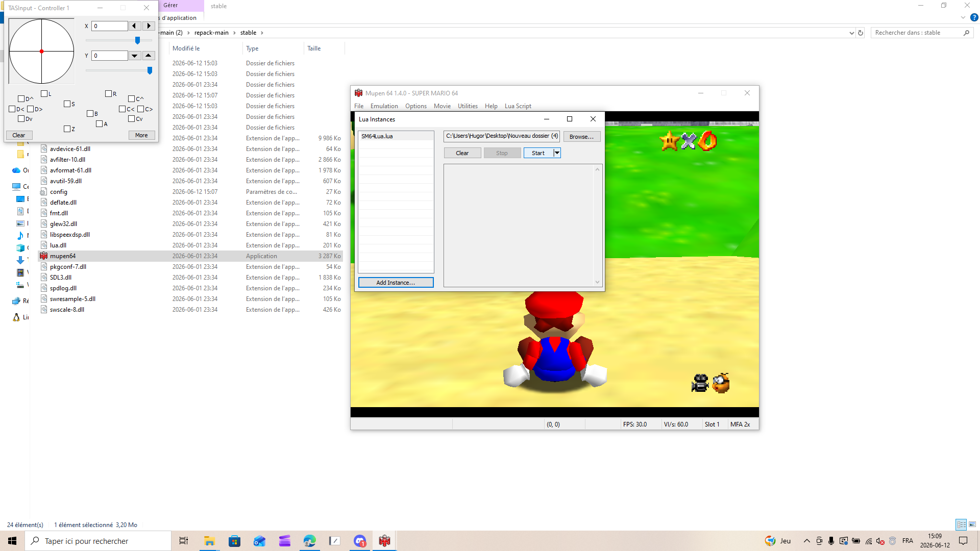The image size is (980, 551).
Task: Select the glew32.dll file icon
Action: point(44,224)
